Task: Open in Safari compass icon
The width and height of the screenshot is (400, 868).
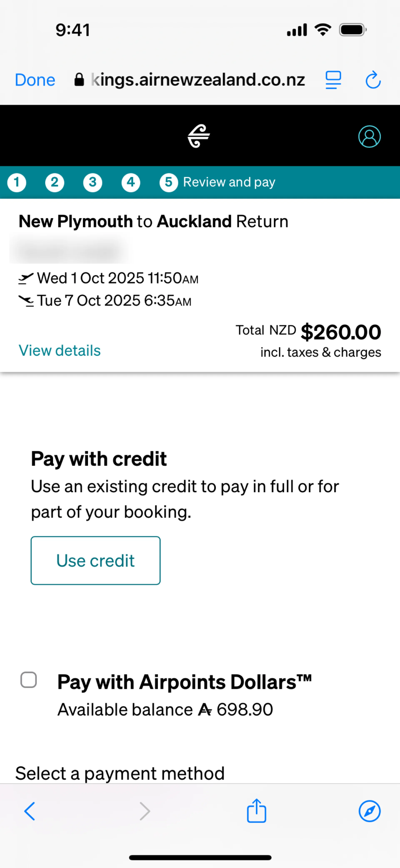Action: coord(369,811)
